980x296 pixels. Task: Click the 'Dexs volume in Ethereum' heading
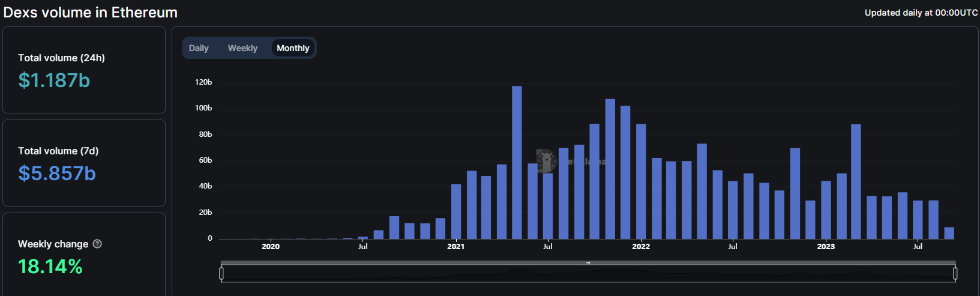pos(91,13)
